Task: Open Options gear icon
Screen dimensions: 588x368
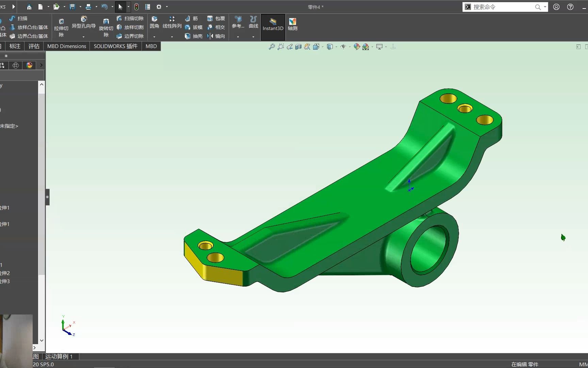Action: pyautogui.click(x=159, y=7)
